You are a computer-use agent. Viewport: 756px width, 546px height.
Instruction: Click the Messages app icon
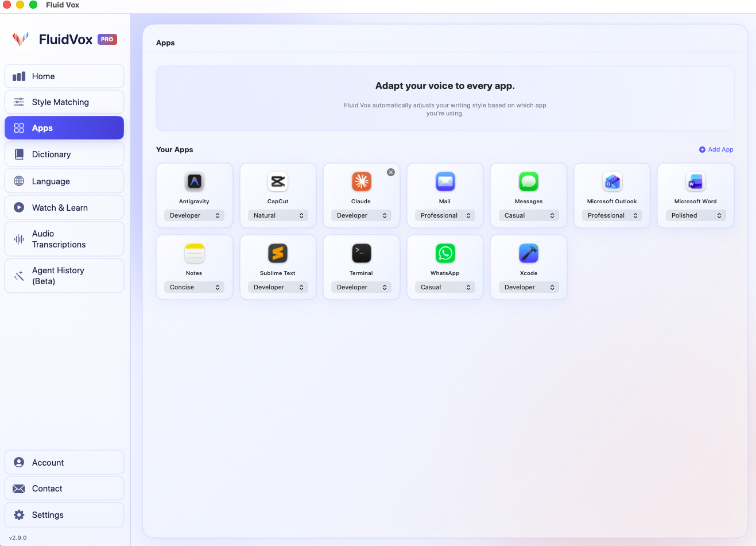pyautogui.click(x=529, y=181)
